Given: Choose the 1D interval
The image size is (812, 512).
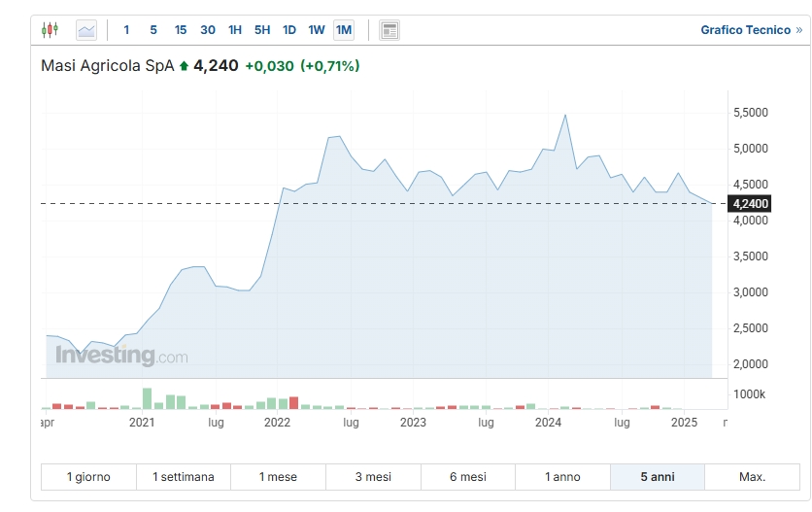Looking at the screenshot, I should pyautogui.click(x=289, y=30).
